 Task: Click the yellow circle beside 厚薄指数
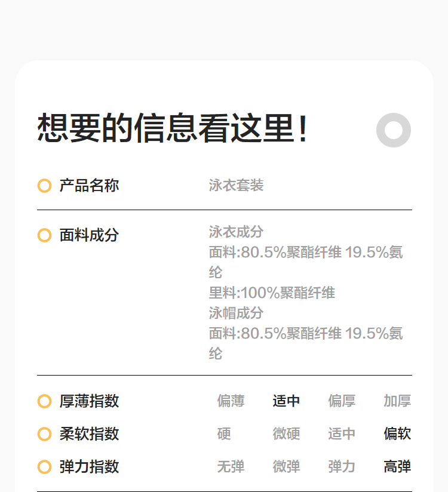(44, 401)
